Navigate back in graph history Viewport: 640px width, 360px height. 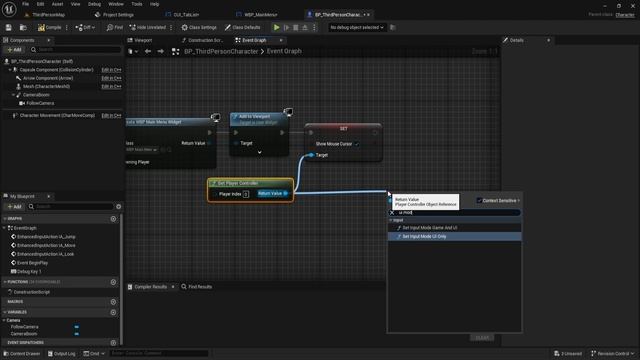tap(148, 51)
